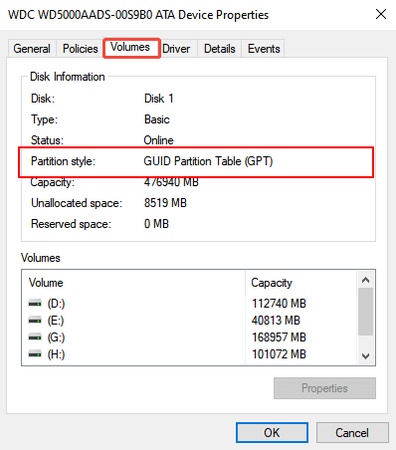Click the Unallocated space label
The width and height of the screenshot is (396, 450).
pyautogui.click(x=77, y=203)
